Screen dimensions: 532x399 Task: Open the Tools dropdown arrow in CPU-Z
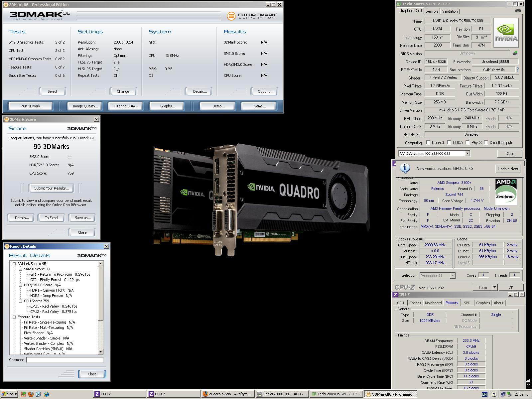pyautogui.click(x=494, y=287)
